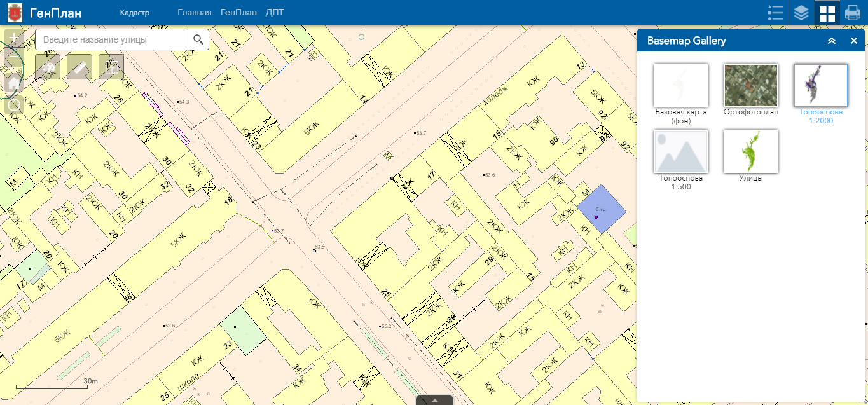Select the measurement ruler tool
Image resolution: width=868 pixels, height=405 pixels.
pos(79,67)
